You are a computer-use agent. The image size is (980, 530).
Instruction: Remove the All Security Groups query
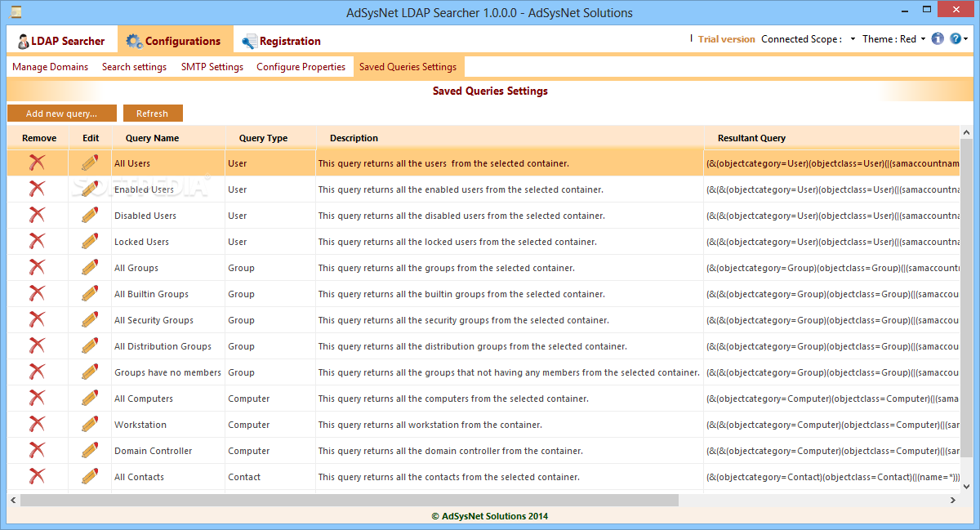click(x=37, y=320)
